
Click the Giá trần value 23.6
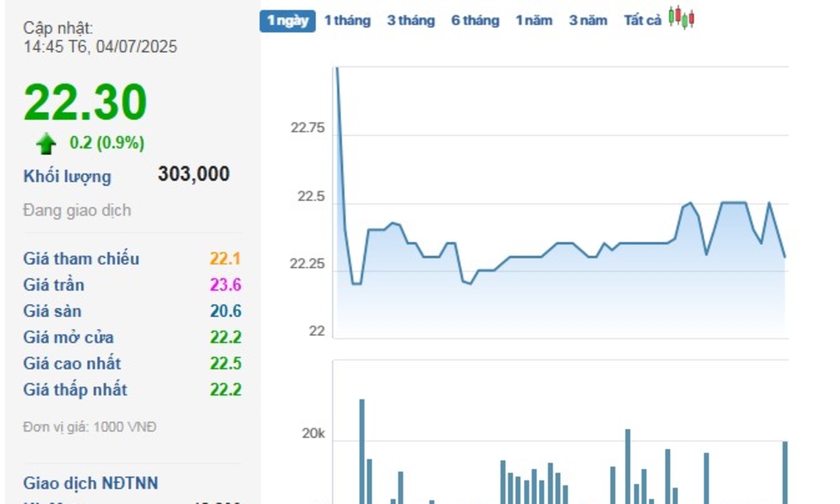click(x=226, y=285)
